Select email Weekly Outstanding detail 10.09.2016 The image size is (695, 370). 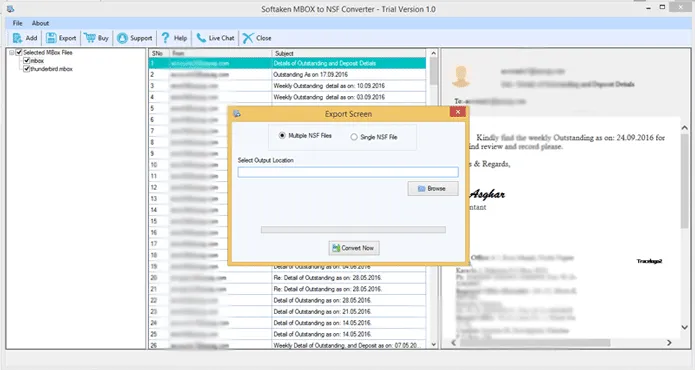tap(287, 86)
